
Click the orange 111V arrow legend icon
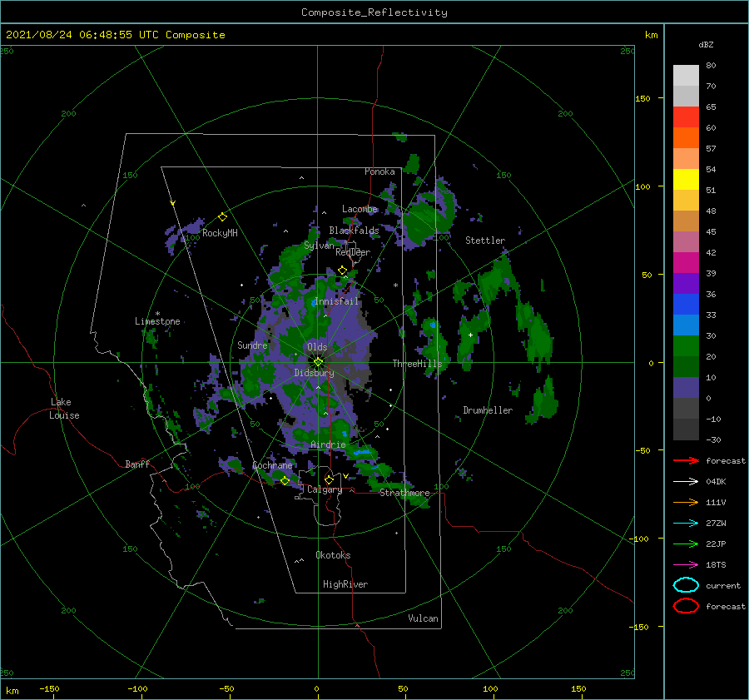click(686, 502)
